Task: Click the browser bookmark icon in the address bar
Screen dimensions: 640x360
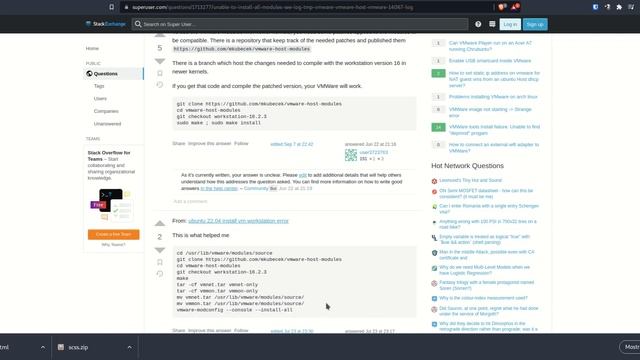Action: (111, 7)
